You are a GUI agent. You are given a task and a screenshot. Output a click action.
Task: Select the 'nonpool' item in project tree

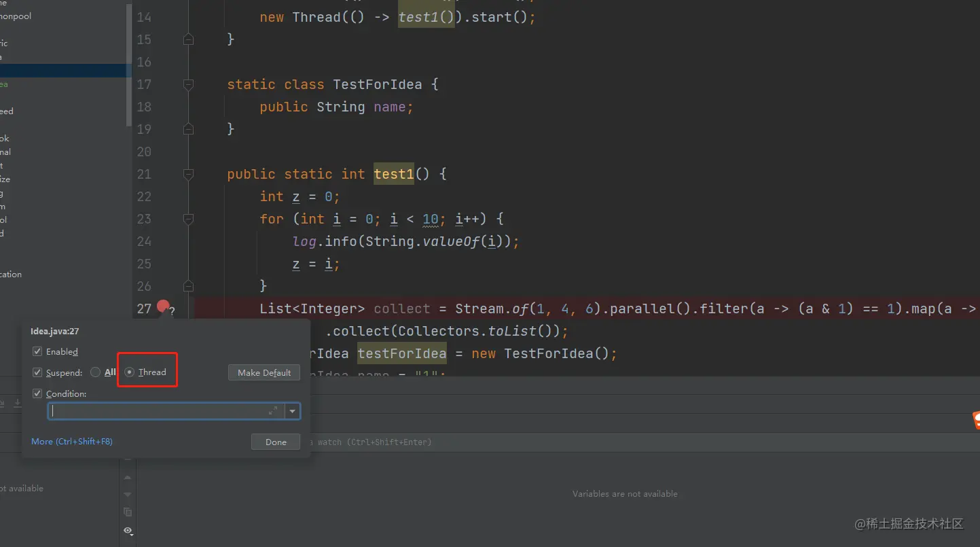click(16, 16)
